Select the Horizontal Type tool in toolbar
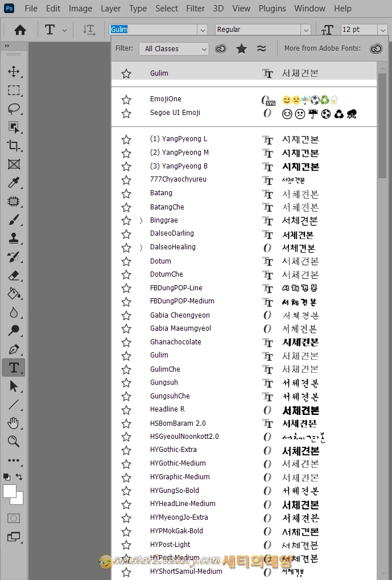 (x=14, y=367)
